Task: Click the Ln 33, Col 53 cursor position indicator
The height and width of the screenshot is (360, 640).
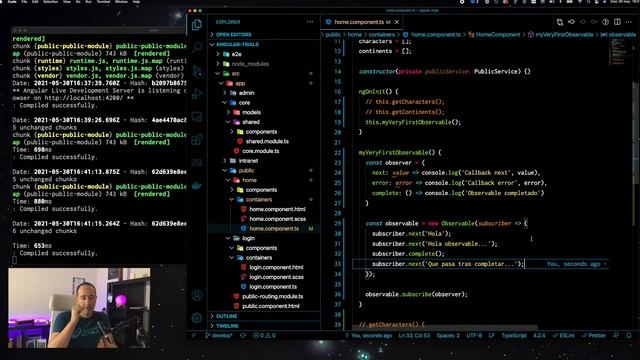Action: [x=414, y=335]
